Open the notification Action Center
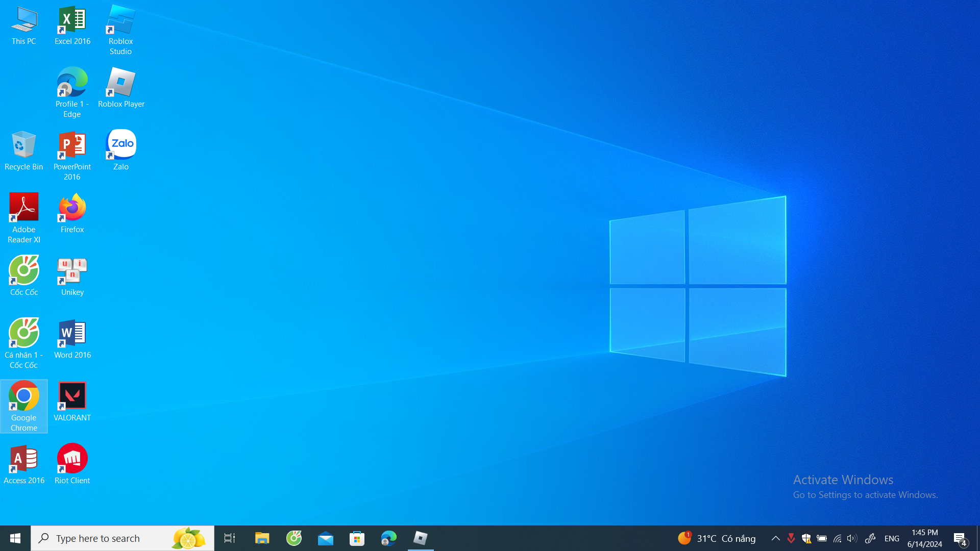The width and height of the screenshot is (980, 551). pos(960,538)
